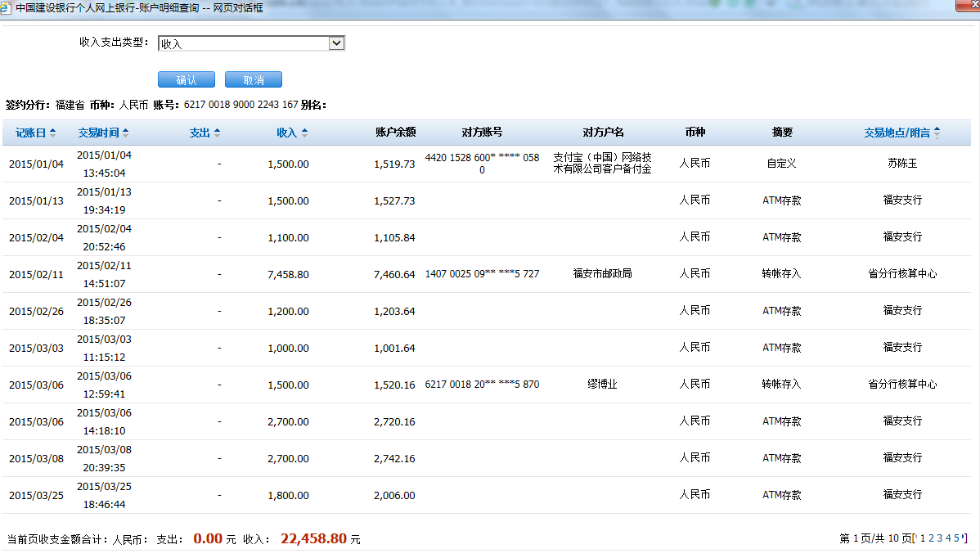Sort by the 收入 column header

(286, 133)
